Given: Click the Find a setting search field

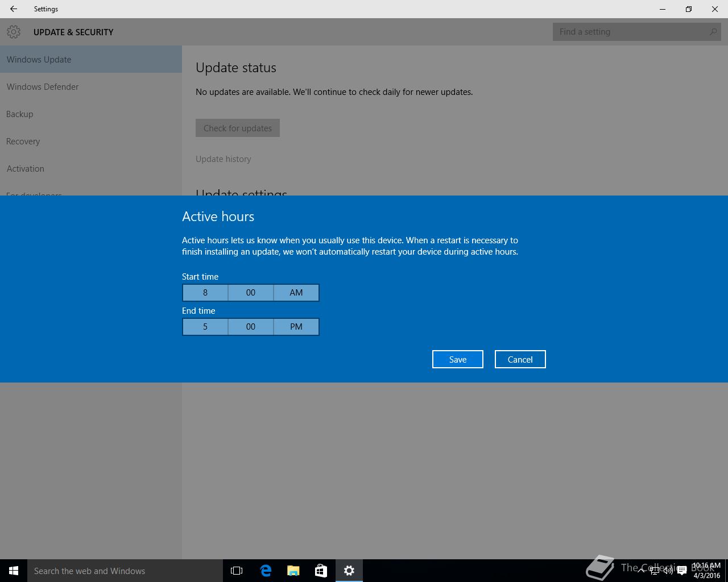Looking at the screenshot, I should pos(637,32).
